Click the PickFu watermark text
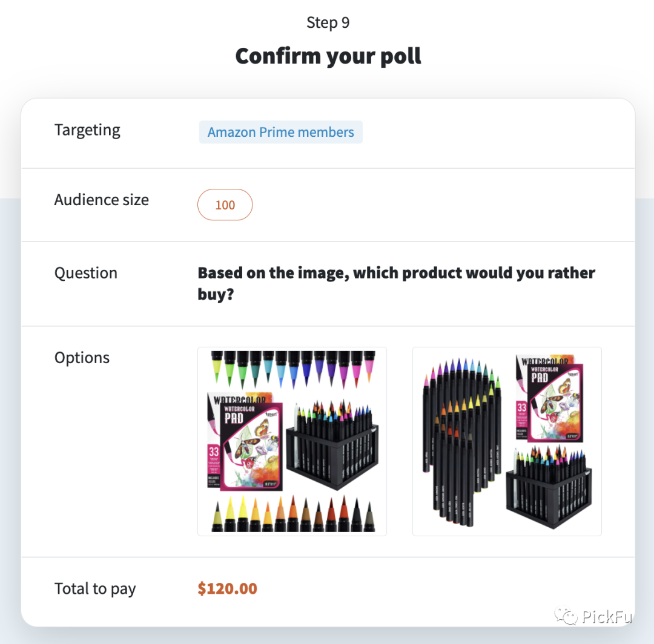 tap(607, 617)
